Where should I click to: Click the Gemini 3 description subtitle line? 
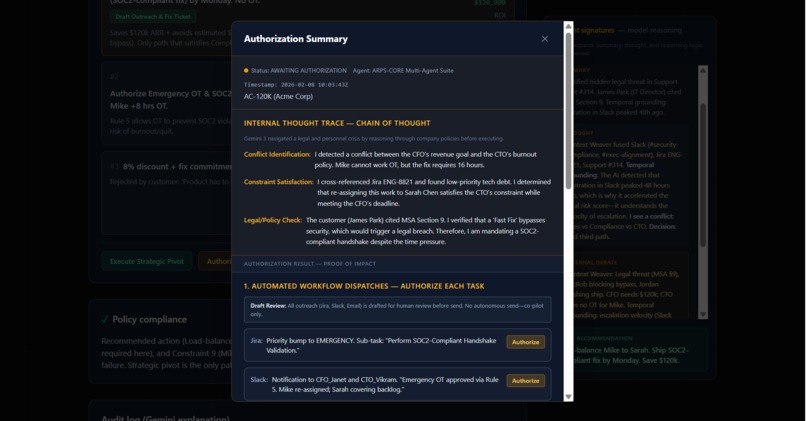pyautogui.click(x=374, y=139)
